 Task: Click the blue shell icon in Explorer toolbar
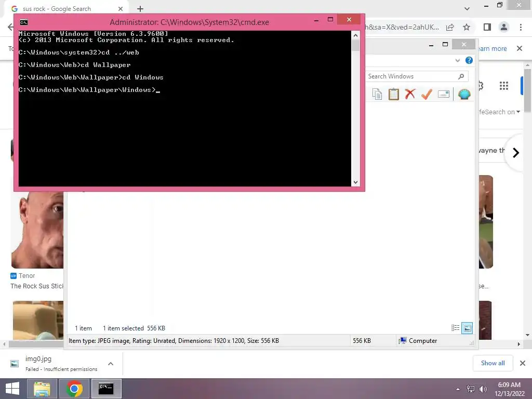[464, 94]
